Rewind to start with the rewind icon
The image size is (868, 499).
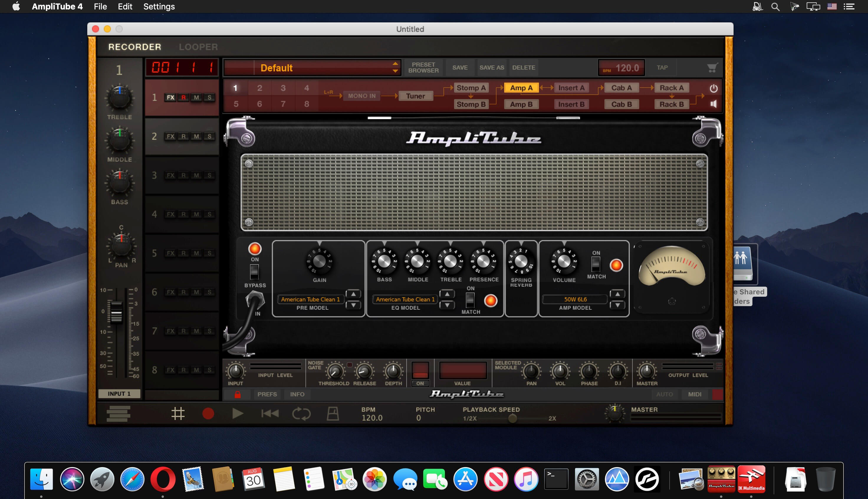click(270, 414)
